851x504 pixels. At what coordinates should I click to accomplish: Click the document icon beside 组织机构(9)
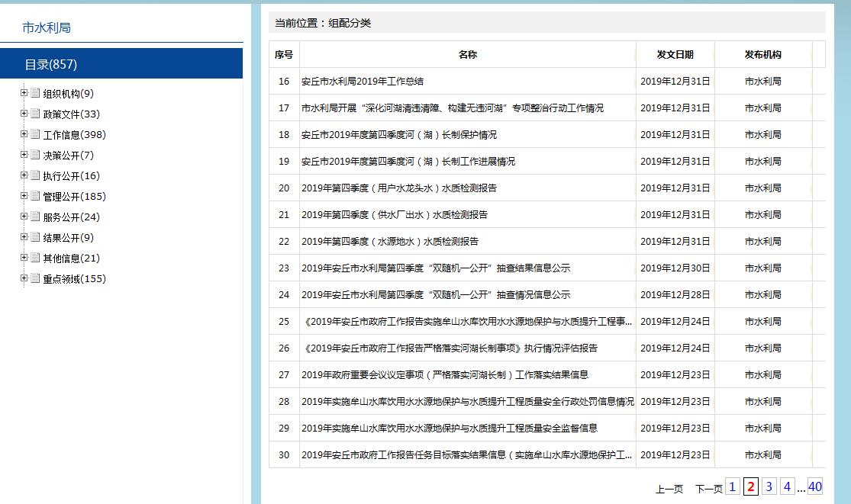click(x=35, y=93)
